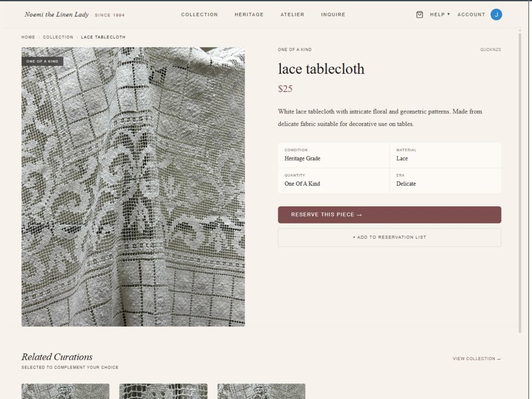Open the Collection nav menu item
Image resolution: width=532 pixels, height=399 pixels.
[x=199, y=14]
